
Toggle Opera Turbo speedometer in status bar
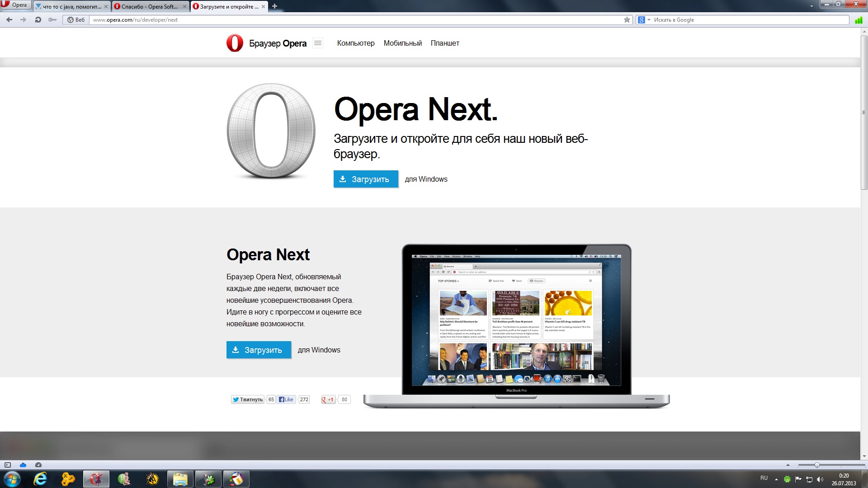38,465
